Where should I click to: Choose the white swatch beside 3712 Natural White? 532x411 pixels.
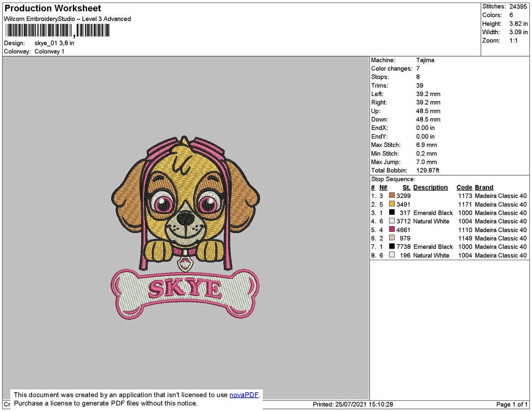[392, 221]
